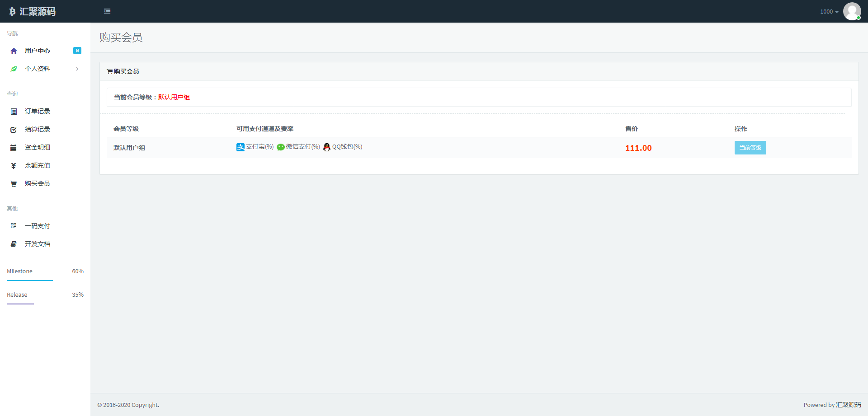The width and height of the screenshot is (868, 416).
Task: Click the 当前等级 button
Action: (750, 148)
